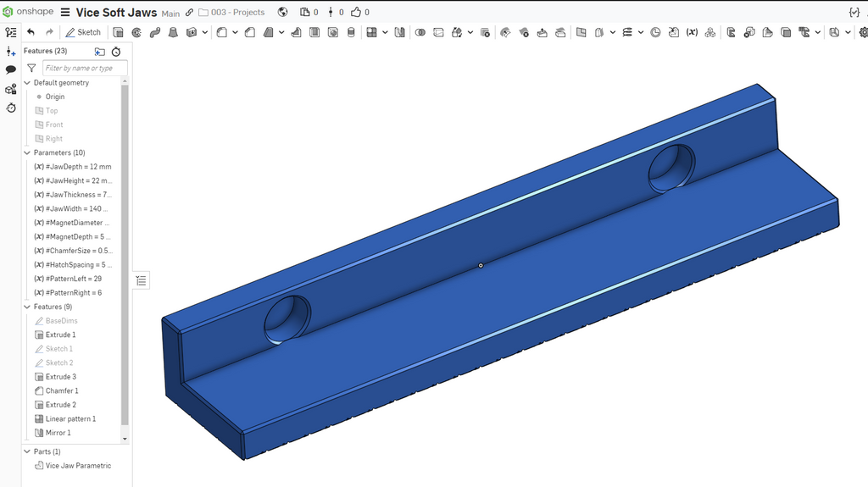Select Origin in default geometry
Viewport: 868px width, 487px height.
55,97
